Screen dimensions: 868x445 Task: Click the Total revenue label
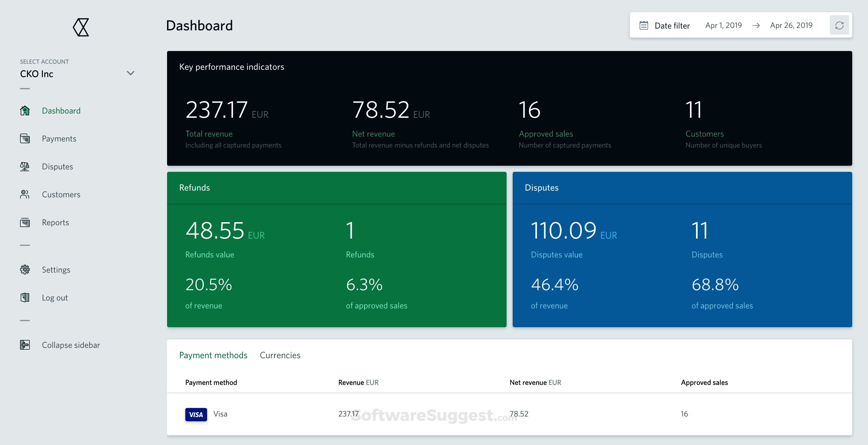pos(209,134)
